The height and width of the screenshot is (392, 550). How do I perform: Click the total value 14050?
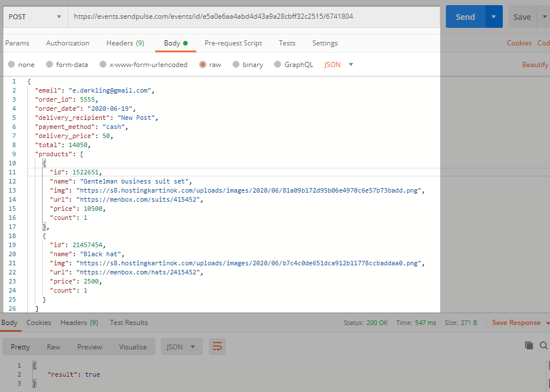click(x=78, y=145)
